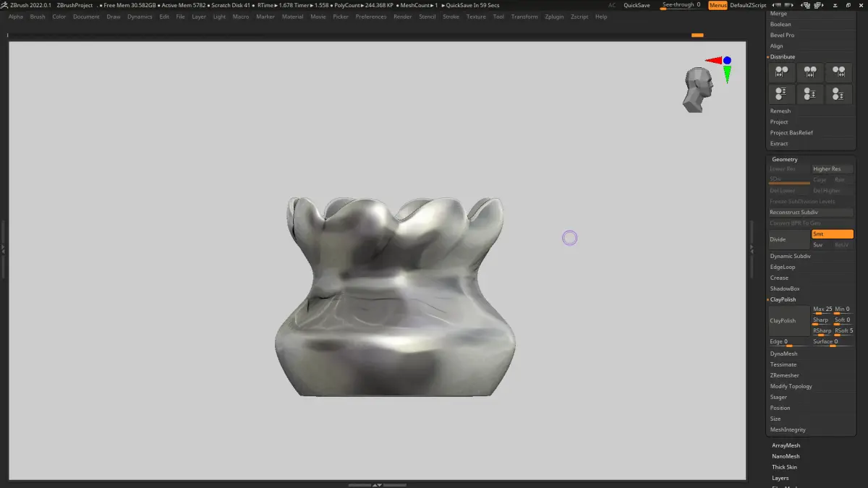Expand the Bevel Pro section
Screen dimensions: 868x488
click(782, 35)
